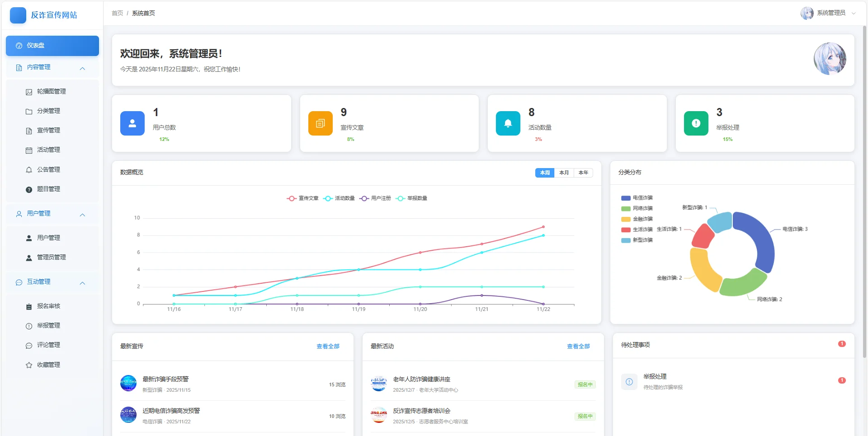The image size is (868, 436).
Task: Select the 轮播图管理 image icon in sidebar
Action: coord(29,91)
